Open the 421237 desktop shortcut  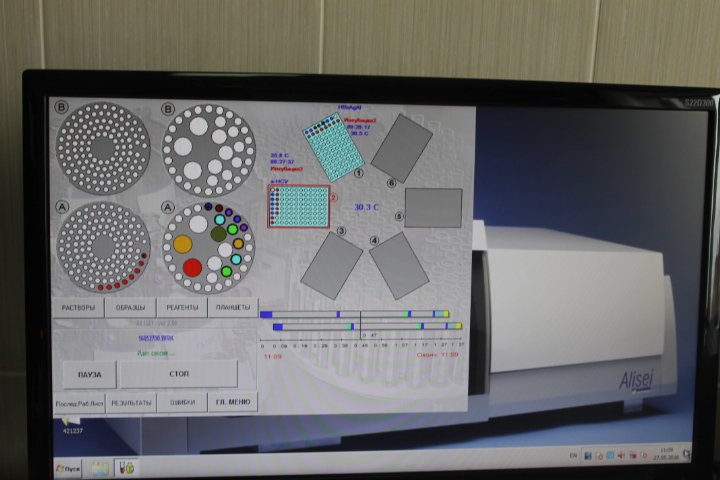(73, 425)
